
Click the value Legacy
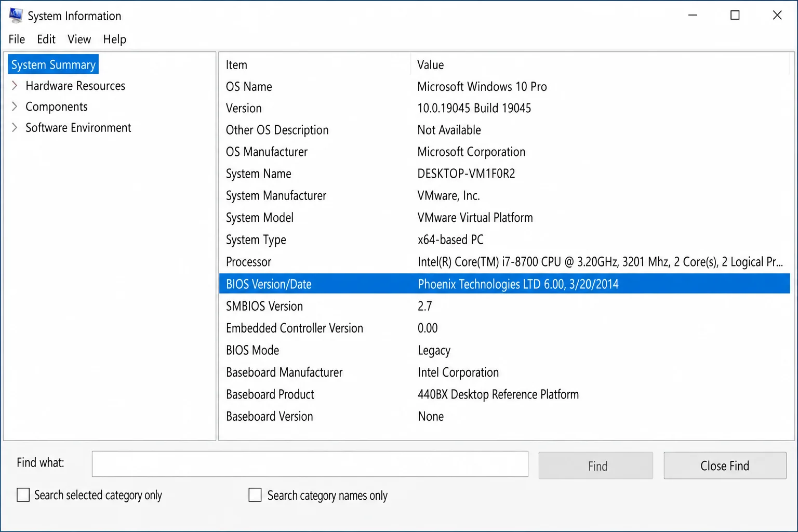[434, 351]
